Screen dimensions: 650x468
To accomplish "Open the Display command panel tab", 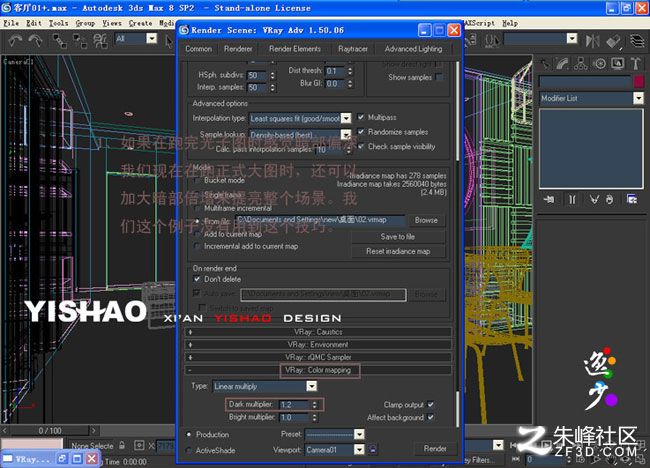I will 618,63.
